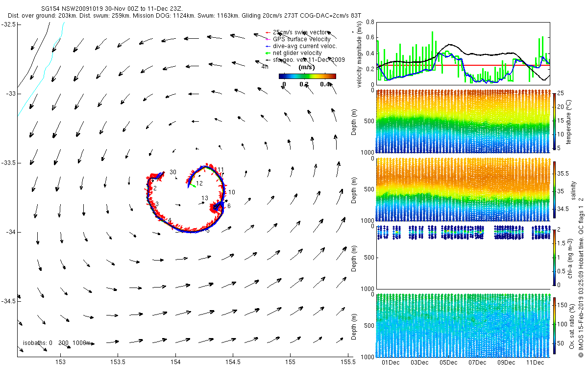Click the map latitude tick '-32.5'
The width and height of the screenshot is (588, 368).
(x=9, y=24)
